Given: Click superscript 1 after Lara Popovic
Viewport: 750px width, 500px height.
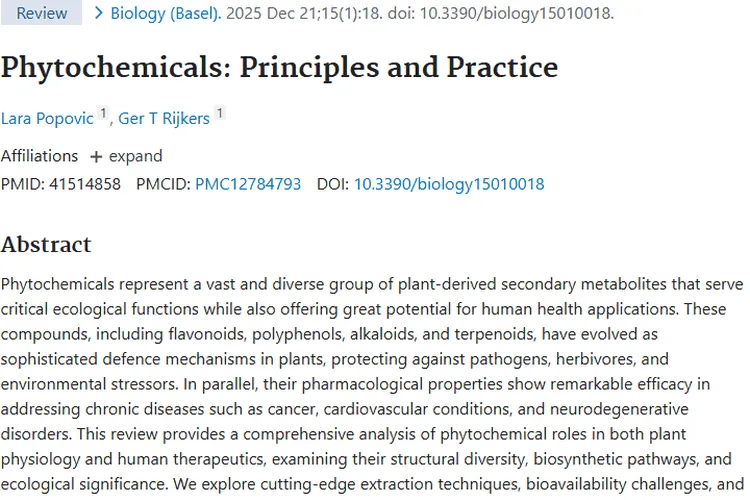Looking at the screenshot, I should 103,115.
